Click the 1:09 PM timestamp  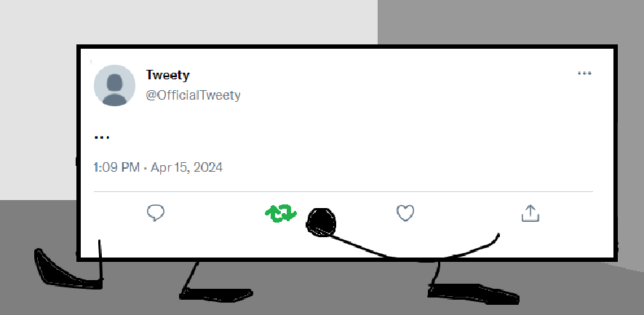(116, 167)
